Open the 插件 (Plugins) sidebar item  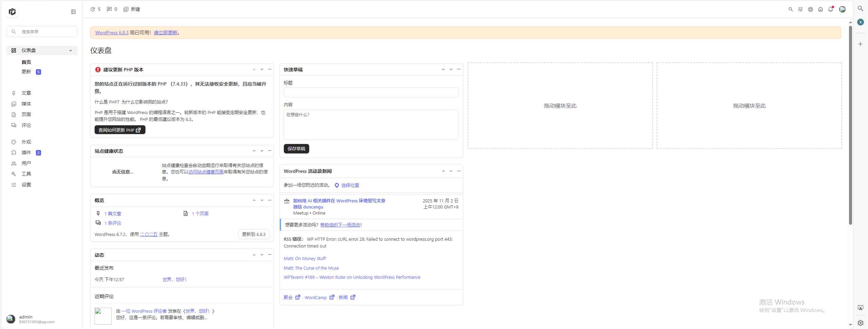(26, 152)
